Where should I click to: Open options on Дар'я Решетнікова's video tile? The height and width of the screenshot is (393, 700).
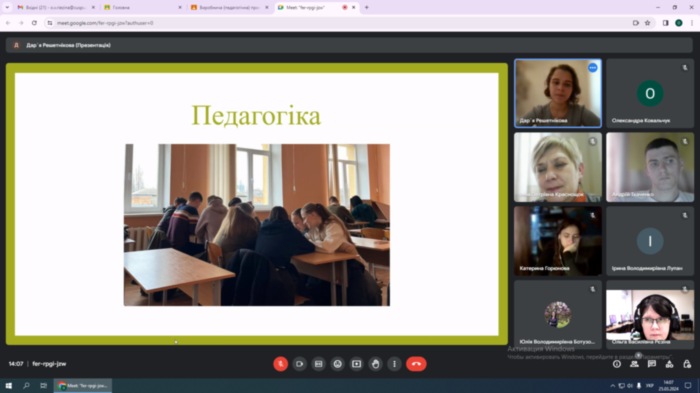[x=592, y=68]
